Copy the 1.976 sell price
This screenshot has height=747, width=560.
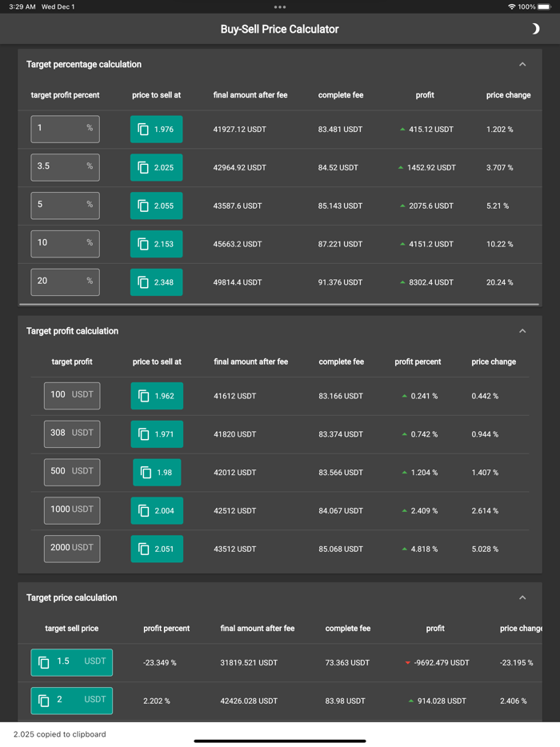tap(156, 129)
